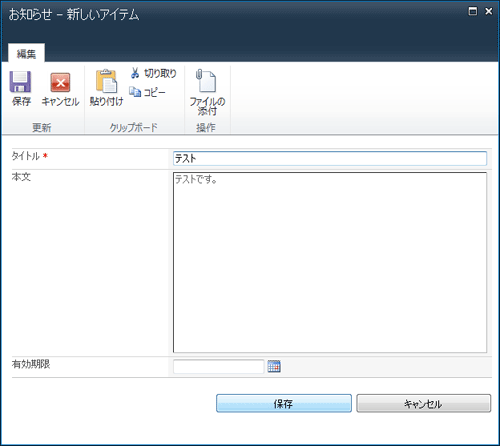
Task: Click the bottom 保存 button
Action: click(284, 403)
